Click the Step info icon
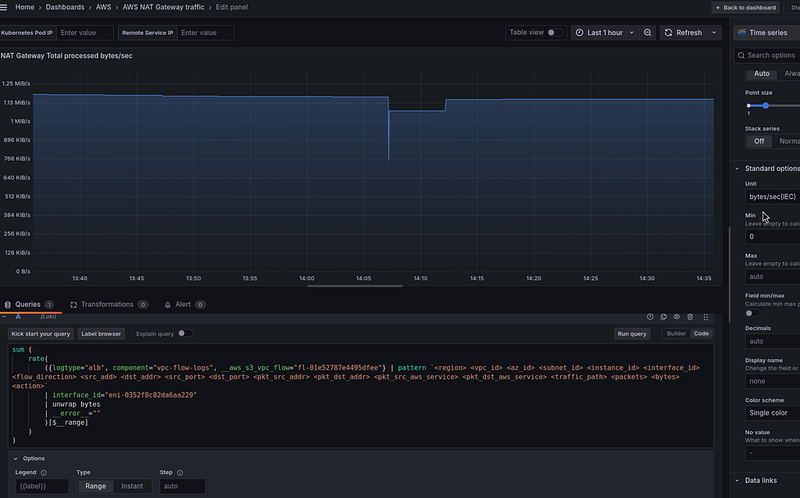The height and width of the screenshot is (498, 800). (x=180, y=472)
